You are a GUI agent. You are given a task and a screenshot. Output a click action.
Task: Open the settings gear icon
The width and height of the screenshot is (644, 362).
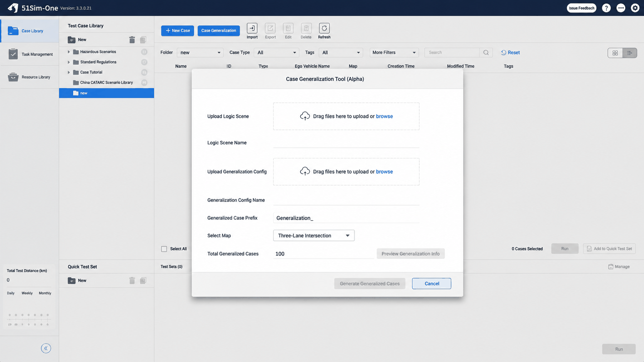point(635,8)
